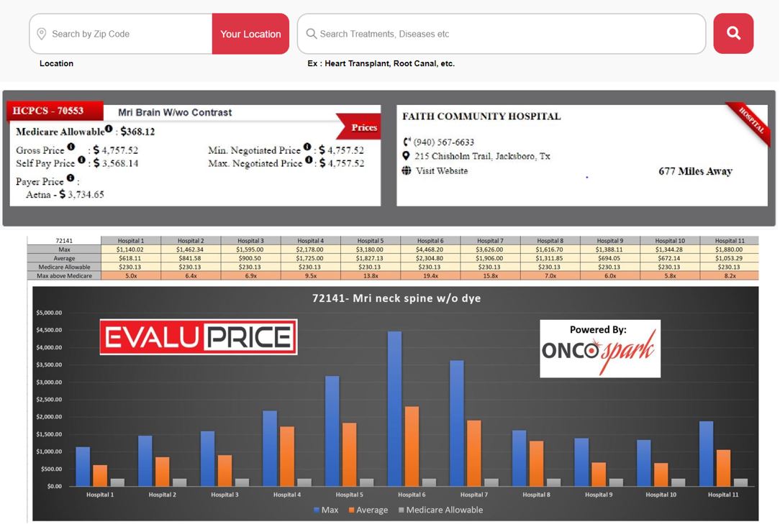Click the orange Average legend swatch
This screenshot has height=532, width=780.
pos(352,510)
